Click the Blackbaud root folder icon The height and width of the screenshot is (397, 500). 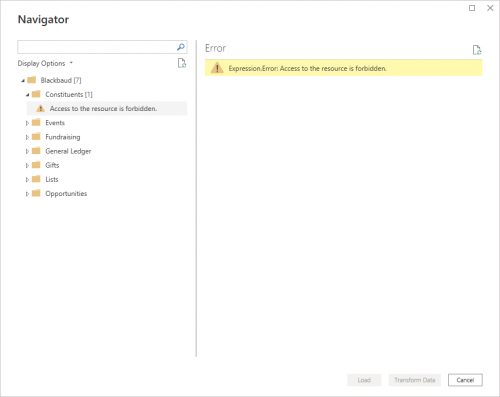click(x=32, y=80)
